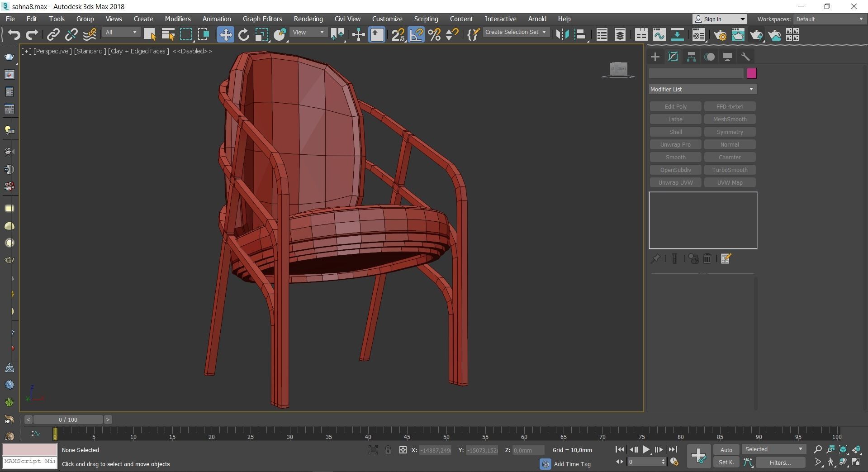Open Render Setup dialog
The height and width of the screenshot is (472, 868).
(720, 34)
